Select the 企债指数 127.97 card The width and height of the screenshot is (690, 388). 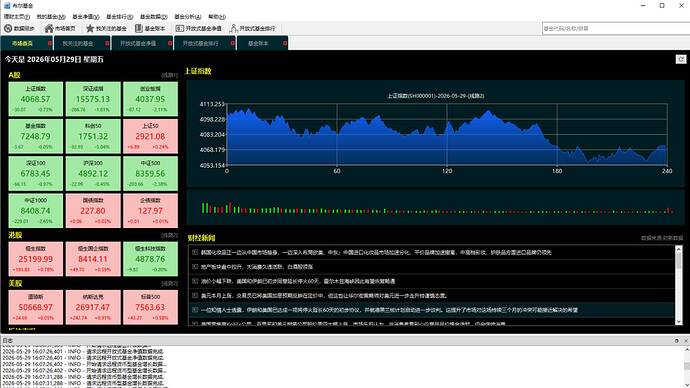pyautogui.click(x=150, y=211)
